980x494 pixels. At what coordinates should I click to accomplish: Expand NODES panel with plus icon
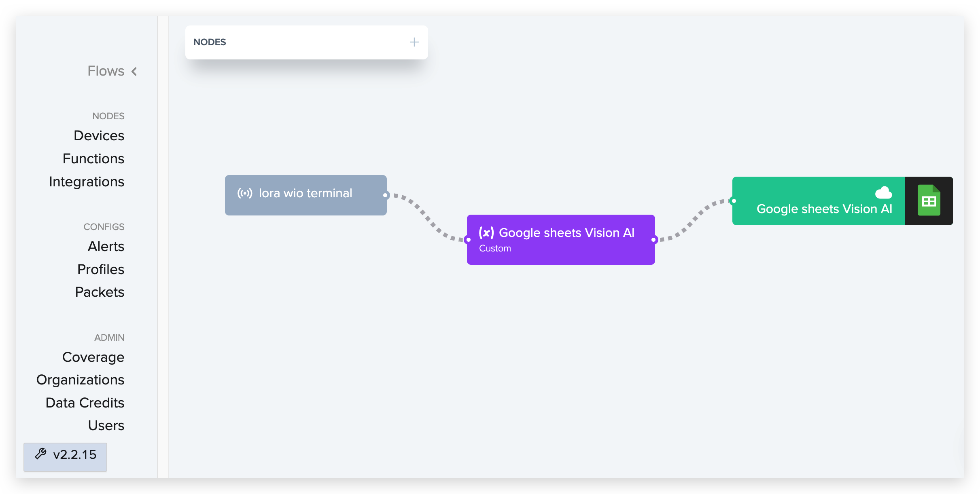click(x=414, y=42)
